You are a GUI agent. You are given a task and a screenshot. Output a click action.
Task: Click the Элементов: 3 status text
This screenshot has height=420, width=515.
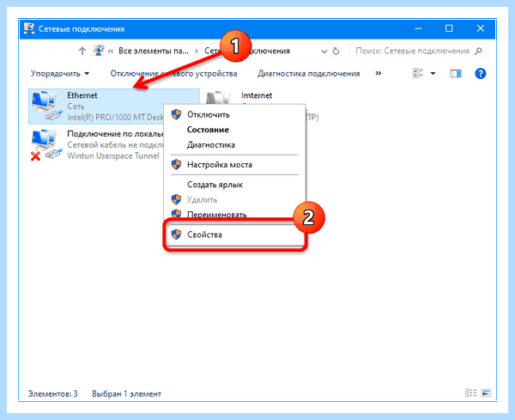tap(53, 393)
